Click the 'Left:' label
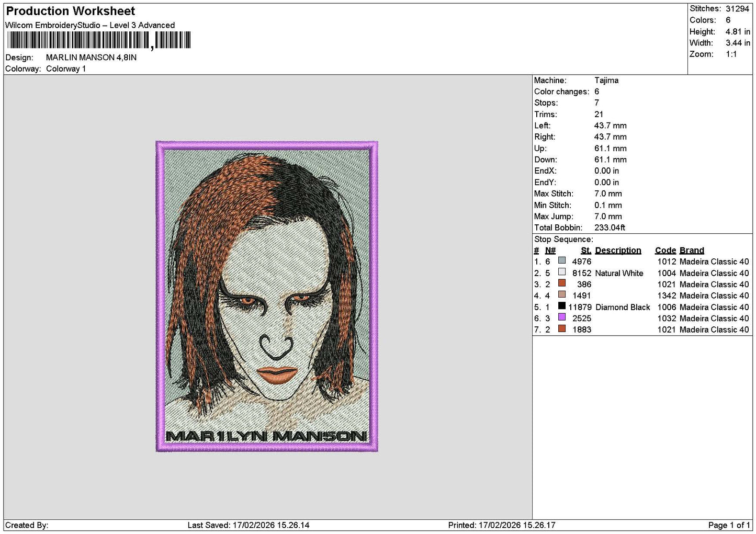The width and height of the screenshot is (756, 534). 543,126
